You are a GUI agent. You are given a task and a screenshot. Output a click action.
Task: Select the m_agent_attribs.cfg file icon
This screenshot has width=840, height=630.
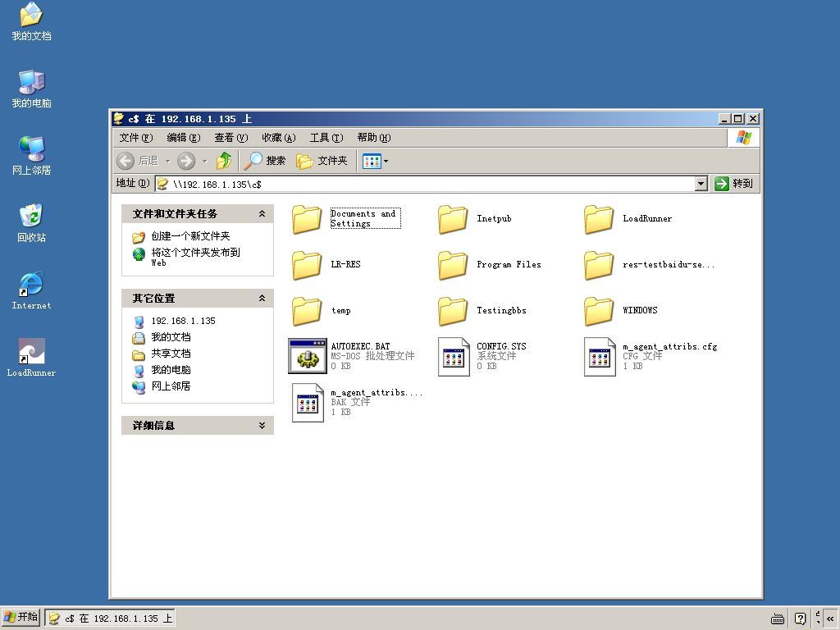[600, 356]
